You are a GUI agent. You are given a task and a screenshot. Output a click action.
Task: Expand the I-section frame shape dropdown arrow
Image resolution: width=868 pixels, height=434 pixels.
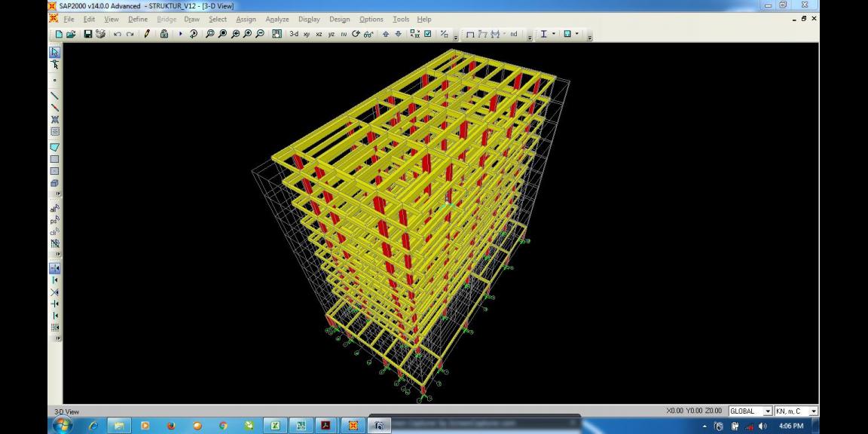[x=554, y=34]
